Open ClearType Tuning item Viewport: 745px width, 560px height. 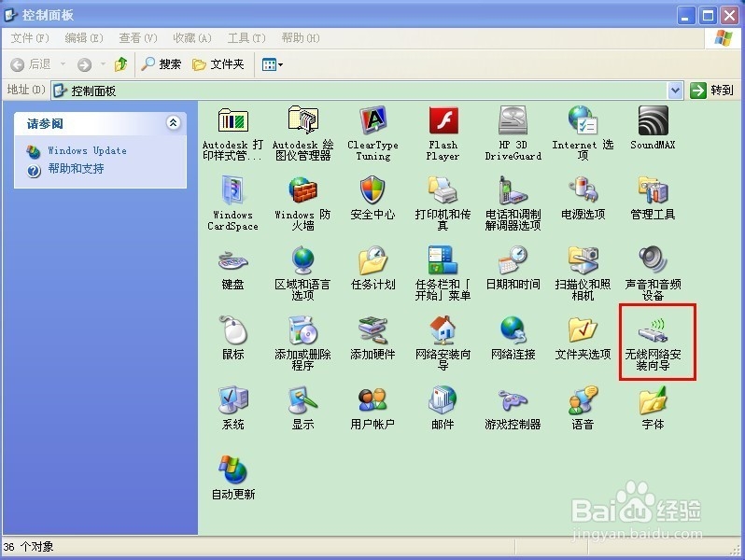coord(373,120)
